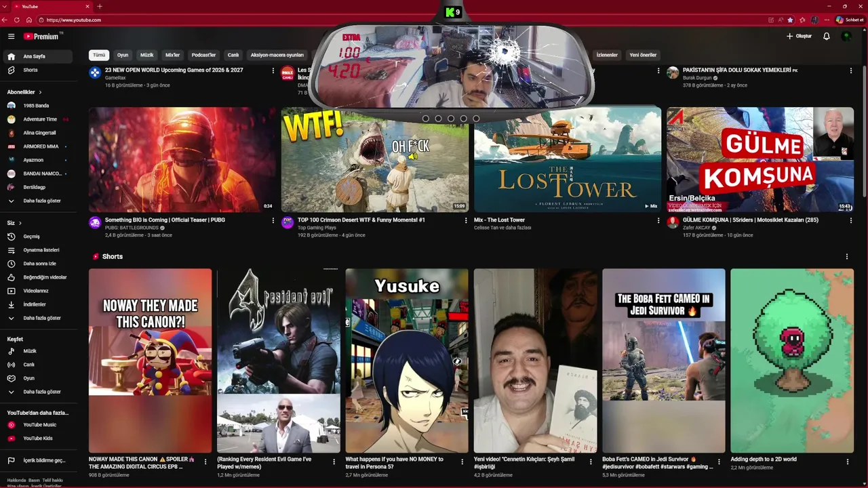This screenshot has height=488, width=868.
Task: Open İçerik bildirme geçmişi flag item
Action: (x=38, y=460)
